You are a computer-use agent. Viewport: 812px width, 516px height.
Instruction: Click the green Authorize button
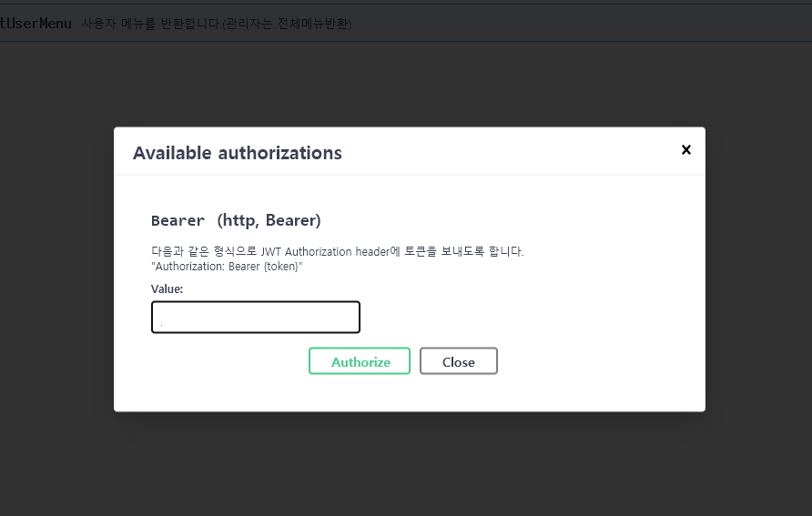[x=360, y=361]
